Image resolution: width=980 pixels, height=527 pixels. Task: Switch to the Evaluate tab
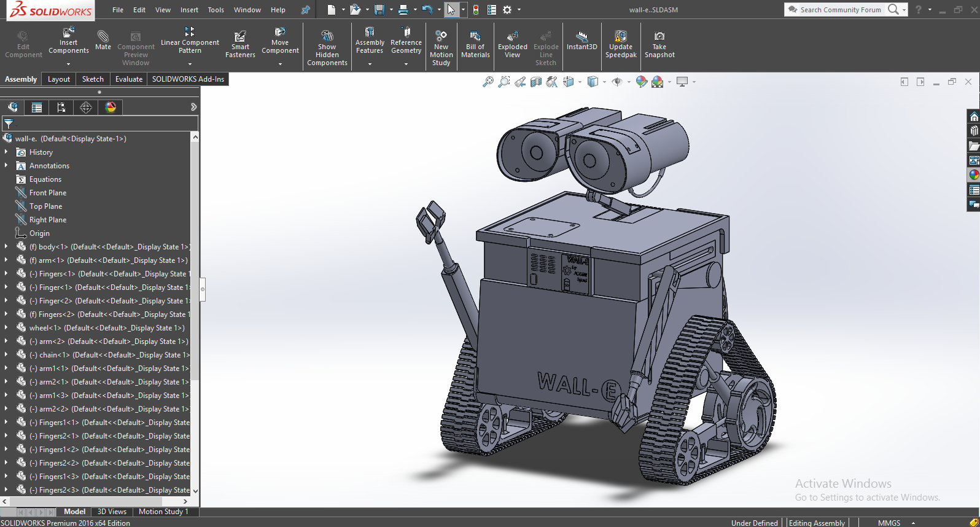click(x=128, y=79)
